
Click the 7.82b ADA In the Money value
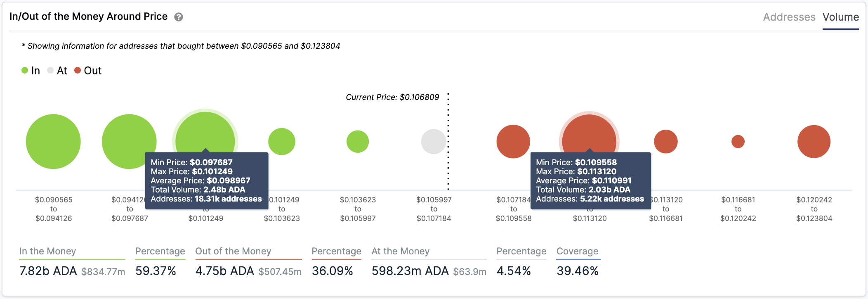[48, 271]
